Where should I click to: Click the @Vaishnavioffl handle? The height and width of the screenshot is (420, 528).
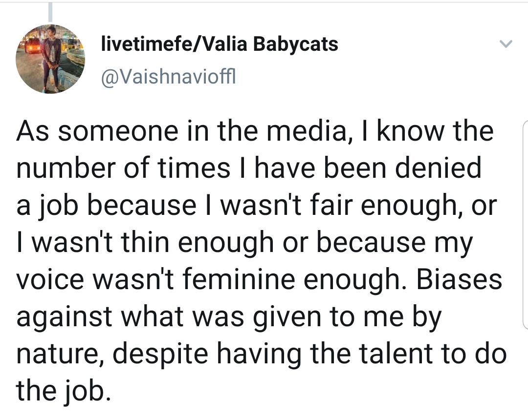[x=168, y=77]
